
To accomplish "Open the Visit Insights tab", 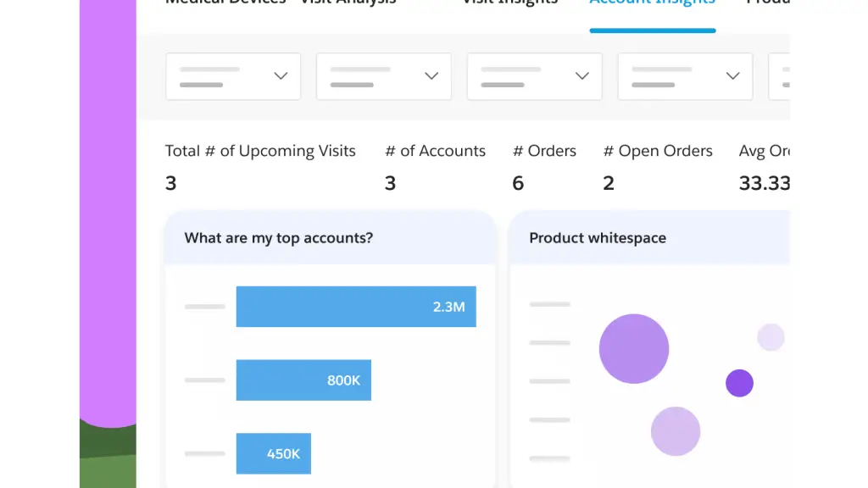I will [x=509, y=3].
